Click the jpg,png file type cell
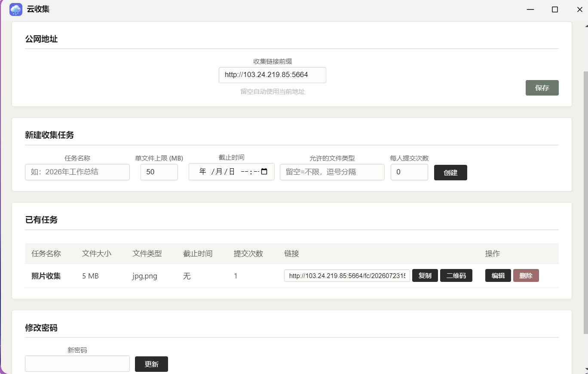The height and width of the screenshot is (374, 588). click(145, 276)
